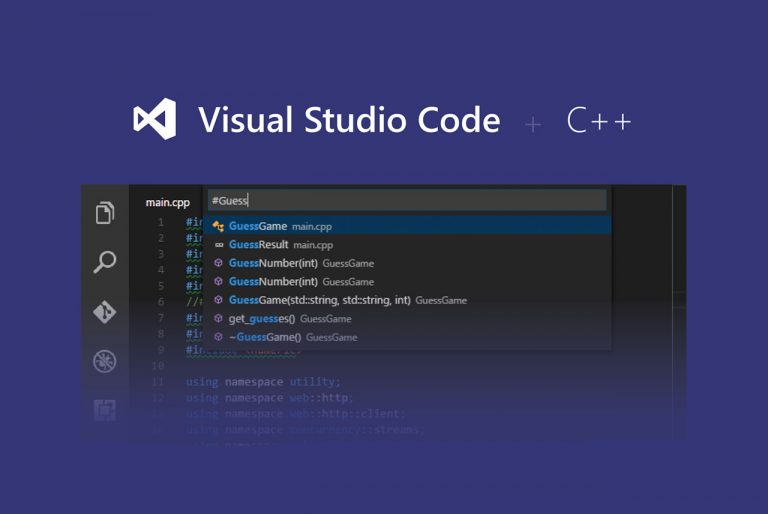Open the Debug bug icon in activity bar

105,361
